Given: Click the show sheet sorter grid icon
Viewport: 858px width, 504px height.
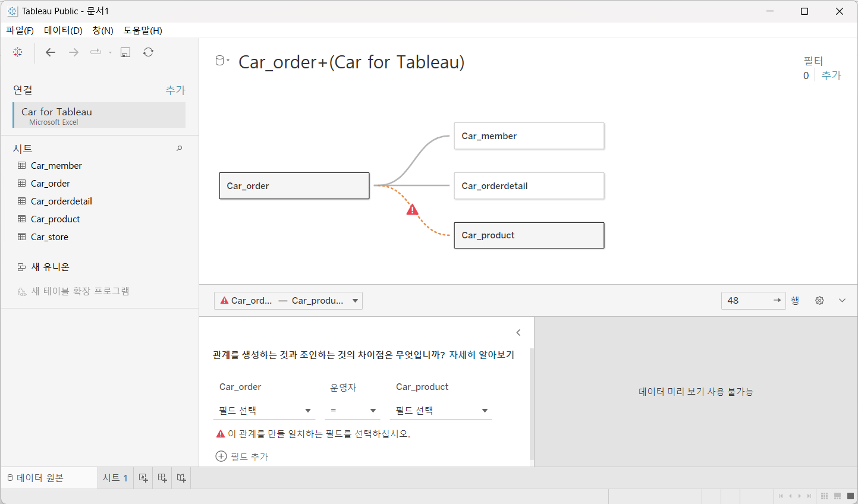Looking at the screenshot, I should click(824, 496).
